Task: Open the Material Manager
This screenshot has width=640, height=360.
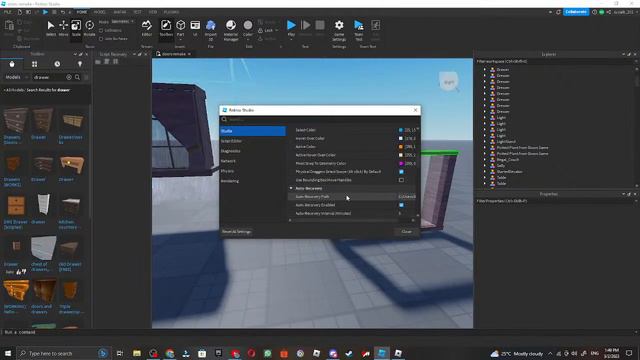Action: (x=231, y=29)
